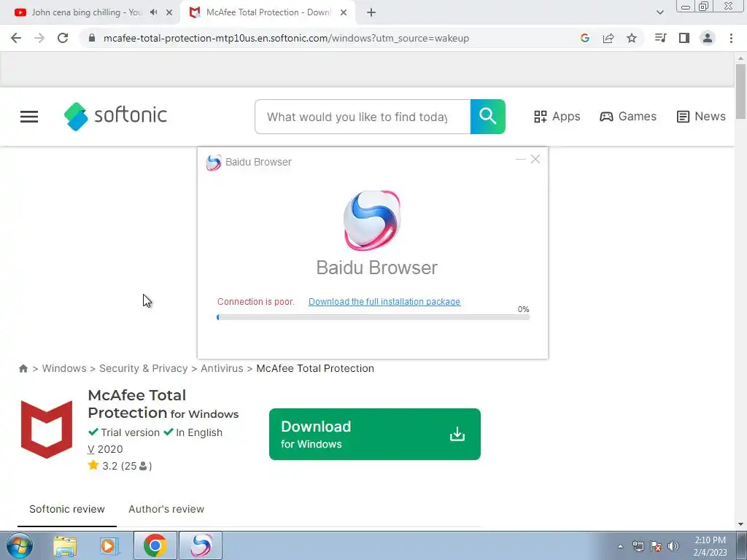747x560 pixels.
Task: Toggle the browser side panel
Action: click(684, 38)
